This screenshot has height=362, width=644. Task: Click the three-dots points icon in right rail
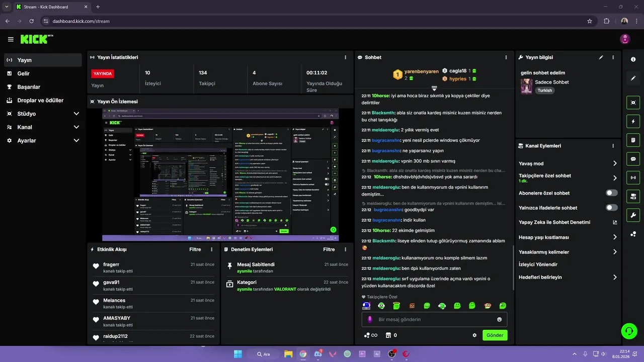633,234
